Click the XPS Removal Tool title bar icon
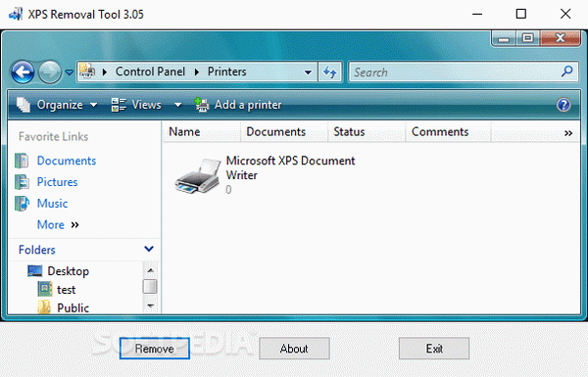 pyautogui.click(x=16, y=15)
